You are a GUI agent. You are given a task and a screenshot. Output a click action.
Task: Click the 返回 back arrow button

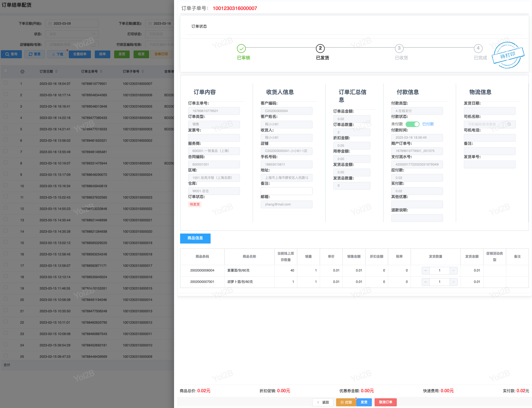click(323, 402)
